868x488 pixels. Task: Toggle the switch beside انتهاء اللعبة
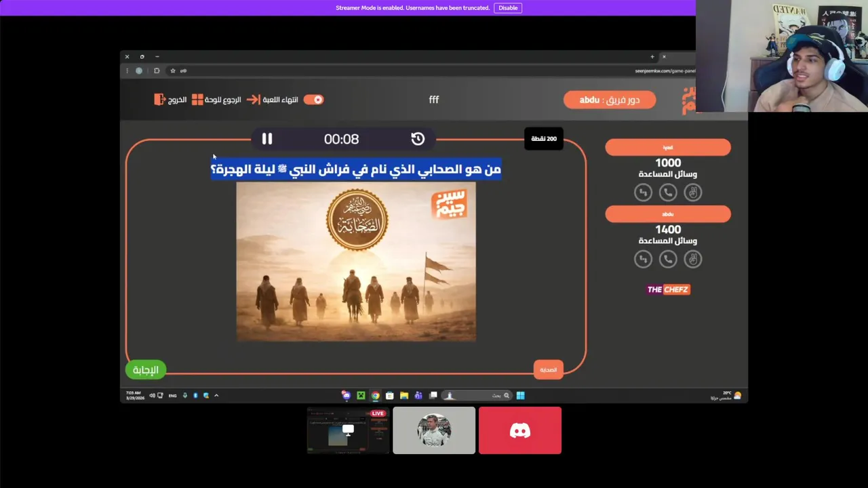coord(313,100)
